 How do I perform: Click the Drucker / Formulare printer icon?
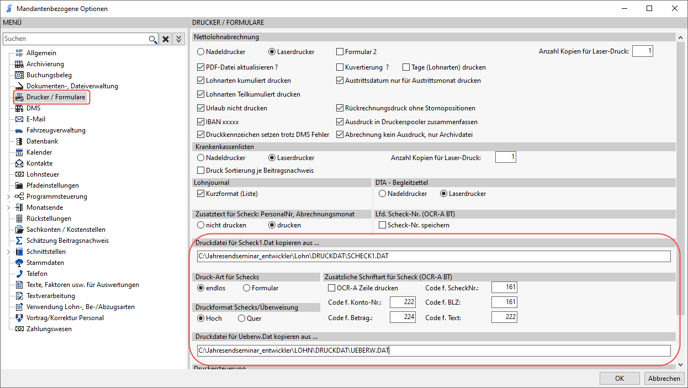(x=19, y=97)
